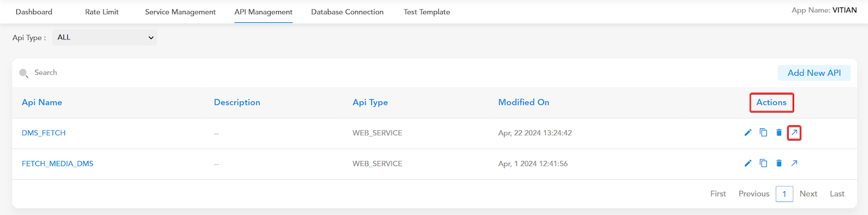Select the Apr, 1 2024 12:41:56 date cell

coord(533,164)
